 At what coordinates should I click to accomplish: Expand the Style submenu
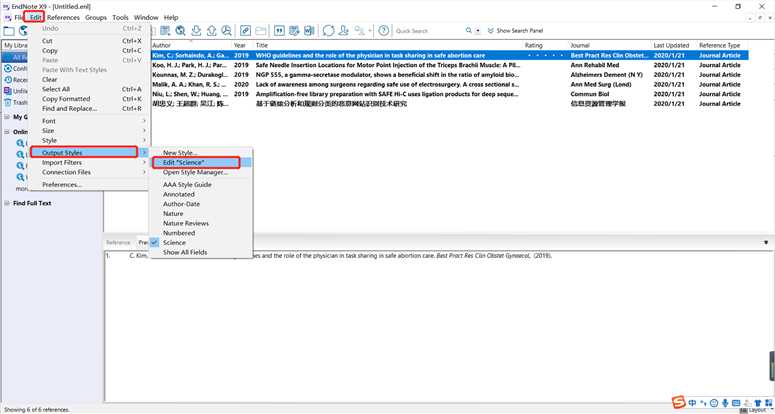(89, 140)
